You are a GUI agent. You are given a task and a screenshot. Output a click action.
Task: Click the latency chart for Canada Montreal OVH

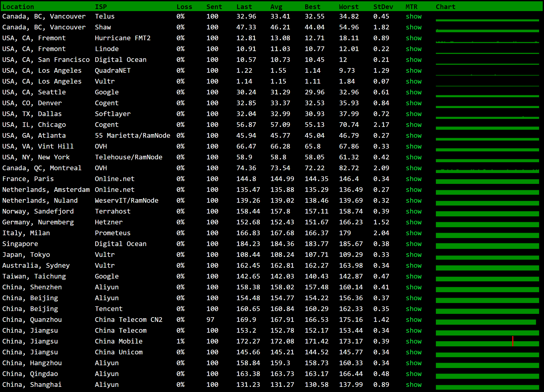(x=487, y=171)
